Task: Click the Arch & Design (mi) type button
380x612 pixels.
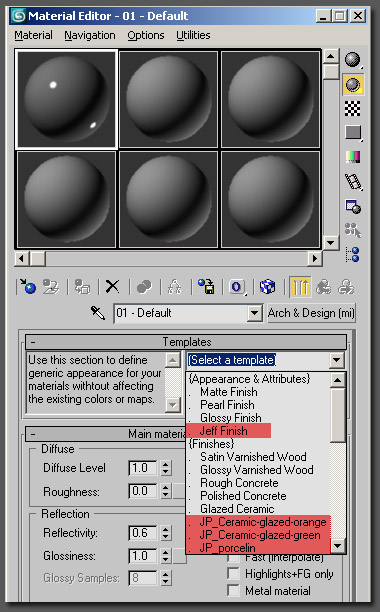Action: pyautogui.click(x=311, y=313)
